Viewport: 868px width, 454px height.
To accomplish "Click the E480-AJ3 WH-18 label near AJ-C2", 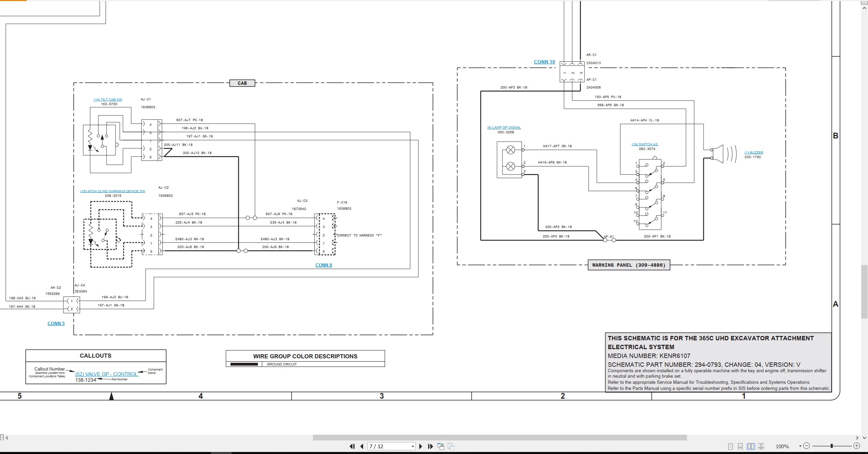I will click(x=190, y=239).
